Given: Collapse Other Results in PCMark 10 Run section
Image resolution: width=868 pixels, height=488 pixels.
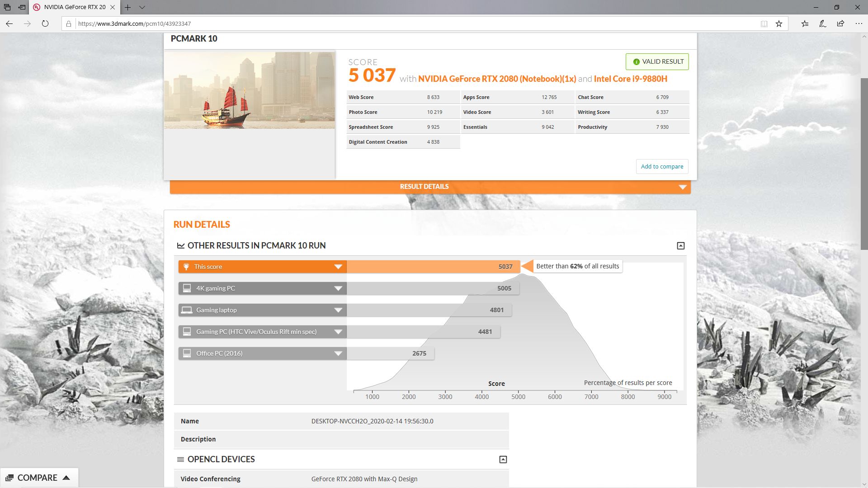Looking at the screenshot, I should [681, 246].
